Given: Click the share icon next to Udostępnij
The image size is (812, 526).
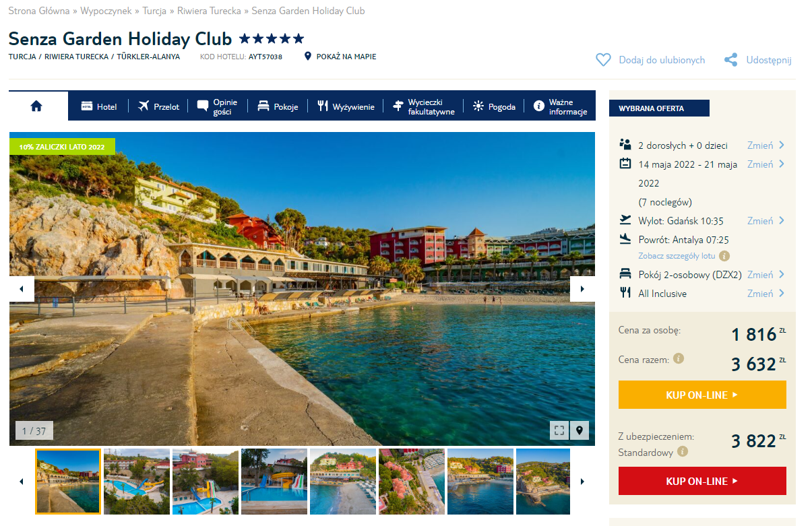Looking at the screenshot, I should pyautogui.click(x=730, y=60).
